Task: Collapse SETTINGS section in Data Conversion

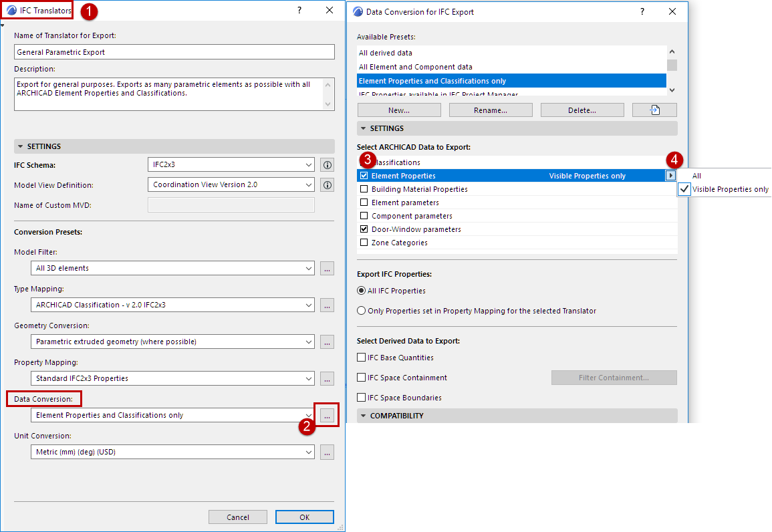Action: 517,128
